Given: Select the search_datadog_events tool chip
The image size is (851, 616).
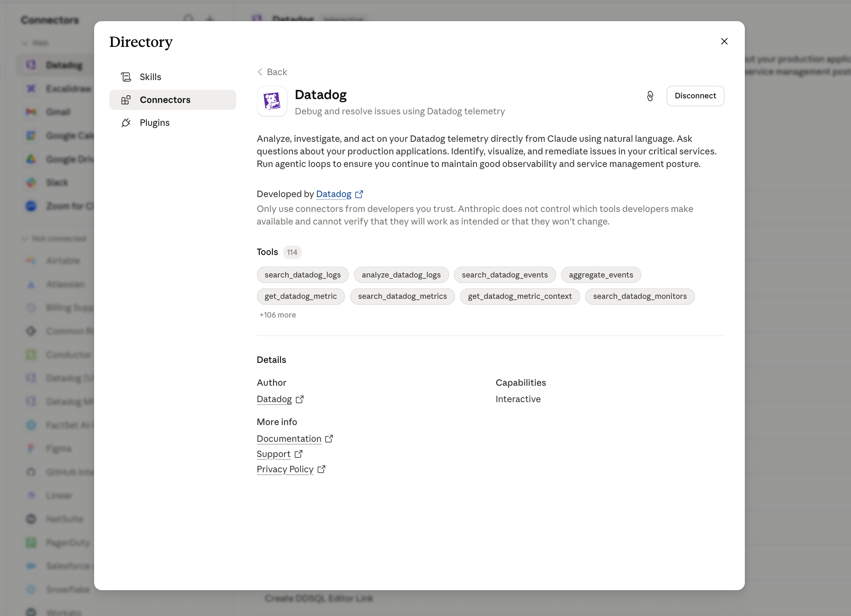Looking at the screenshot, I should click(504, 275).
